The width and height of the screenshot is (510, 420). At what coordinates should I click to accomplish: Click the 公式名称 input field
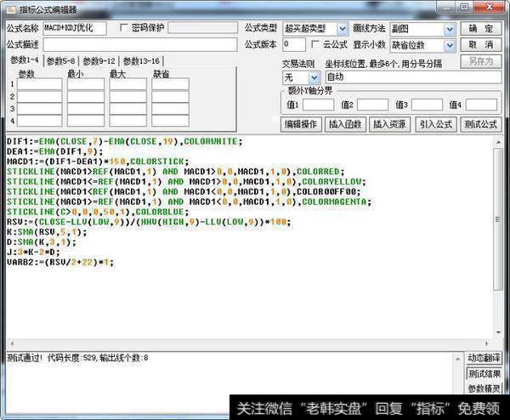point(75,28)
